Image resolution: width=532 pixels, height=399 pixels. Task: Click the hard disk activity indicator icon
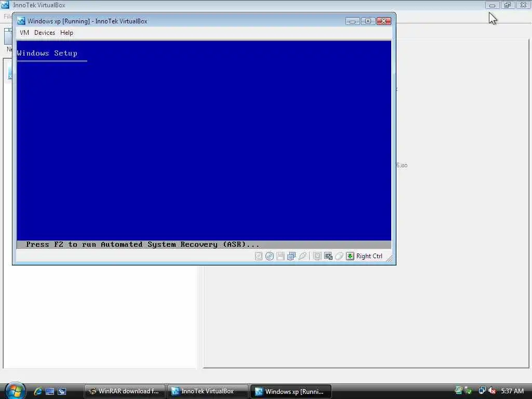(259, 256)
